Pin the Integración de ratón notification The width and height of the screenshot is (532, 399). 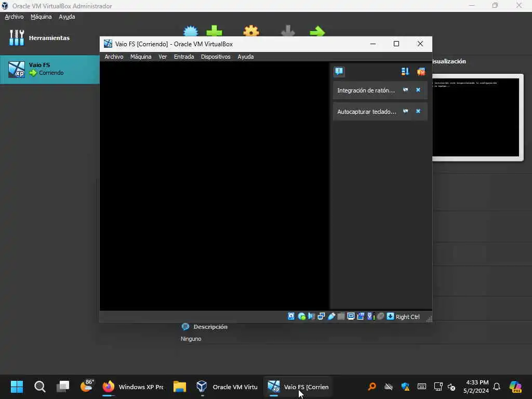pos(405,90)
